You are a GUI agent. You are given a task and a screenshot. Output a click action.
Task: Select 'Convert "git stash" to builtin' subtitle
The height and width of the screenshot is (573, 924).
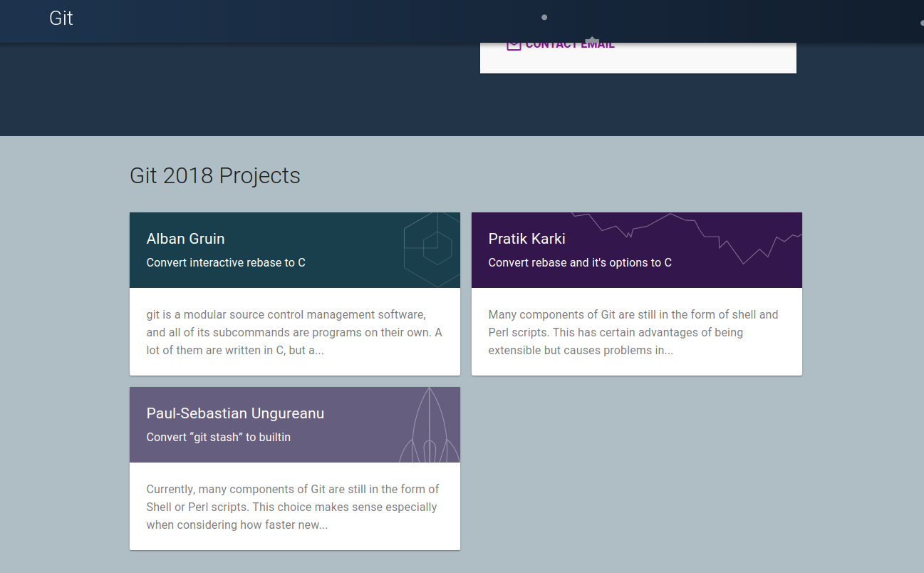pyautogui.click(x=219, y=437)
